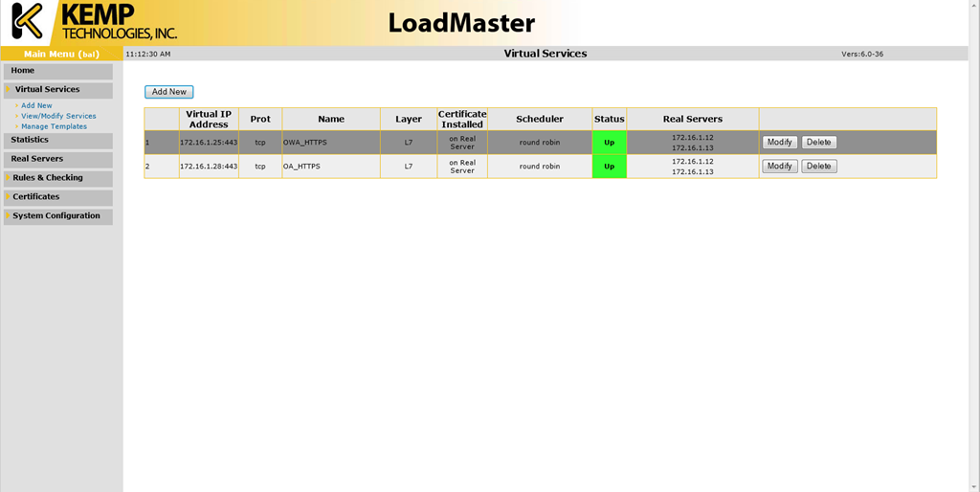Delete the OA_HTTPS virtual service
The width and height of the screenshot is (980, 492).
tap(819, 167)
